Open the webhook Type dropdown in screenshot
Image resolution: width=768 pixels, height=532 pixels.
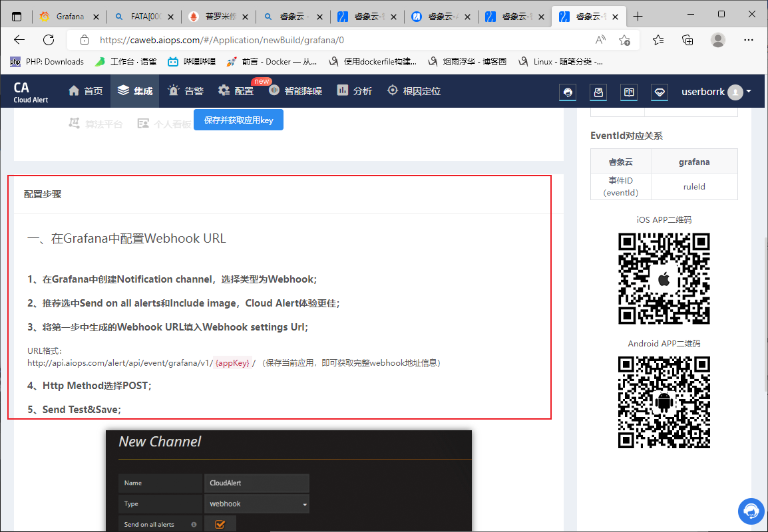coord(257,503)
